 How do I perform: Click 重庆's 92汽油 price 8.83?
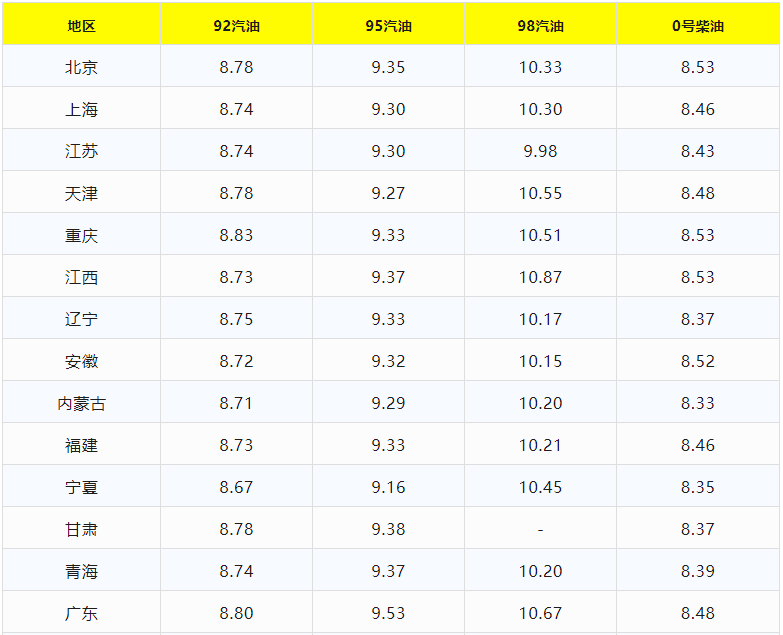click(x=237, y=235)
